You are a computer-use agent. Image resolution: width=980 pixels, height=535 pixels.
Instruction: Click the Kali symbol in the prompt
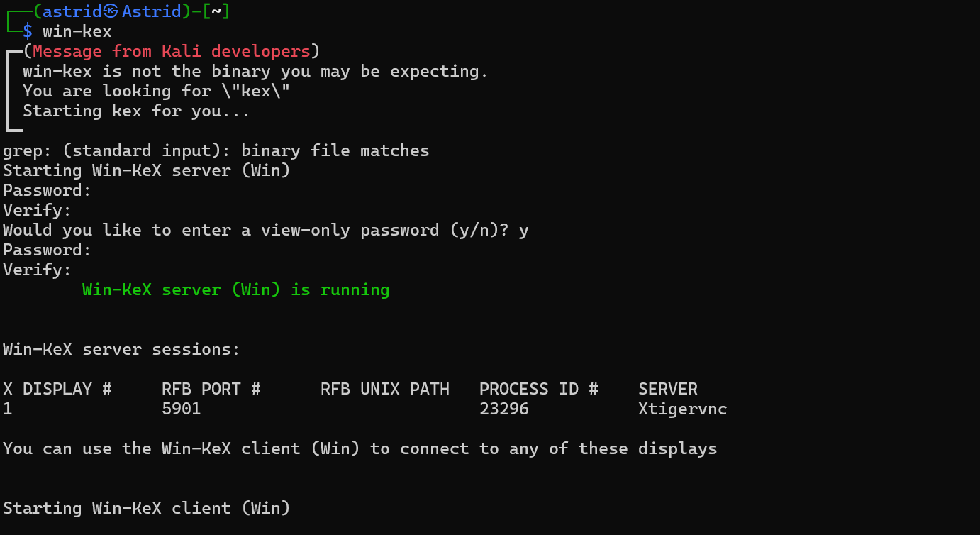[111, 11]
